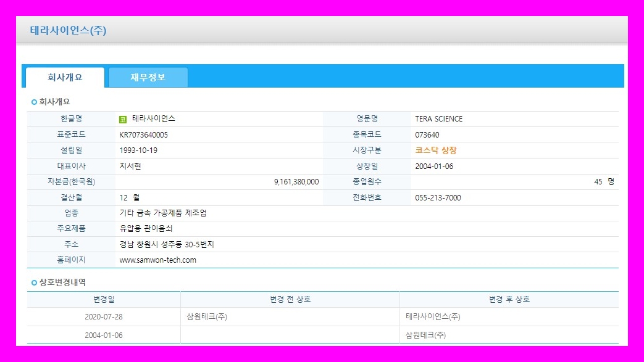The image size is (644, 362).
Task: Select the stock code 073640
Action: click(x=427, y=134)
